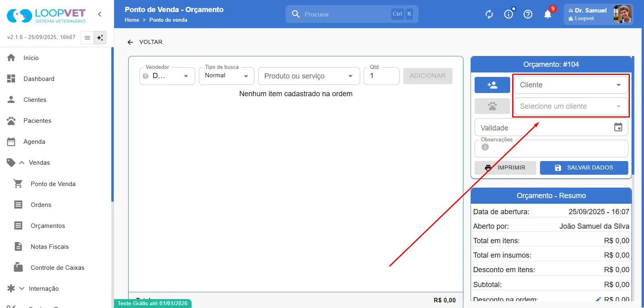Toggle the list view icon near version

click(x=87, y=37)
